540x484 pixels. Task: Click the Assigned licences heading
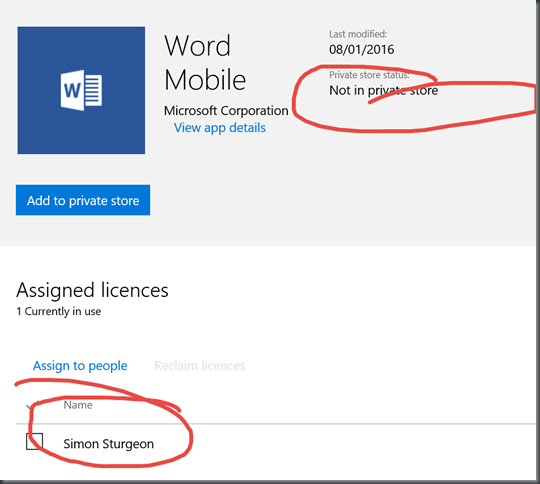click(x=92, y=290)
